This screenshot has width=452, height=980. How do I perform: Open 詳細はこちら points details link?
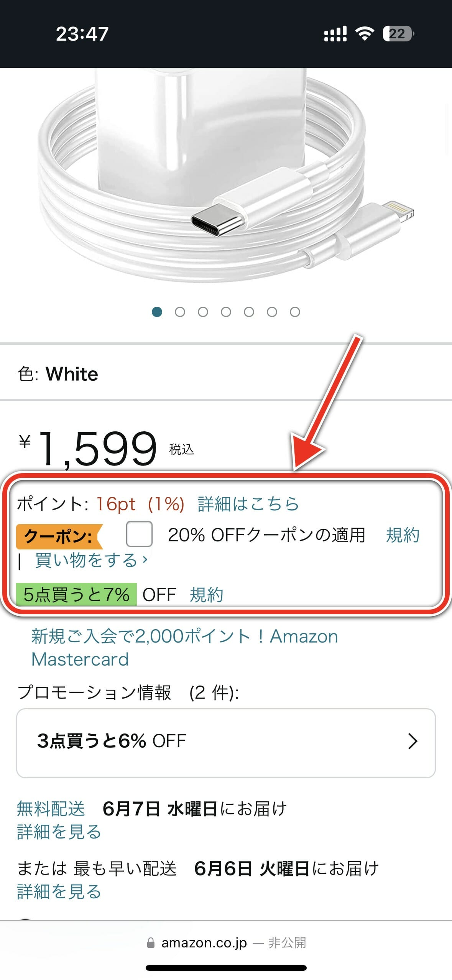tap(248, 504)
